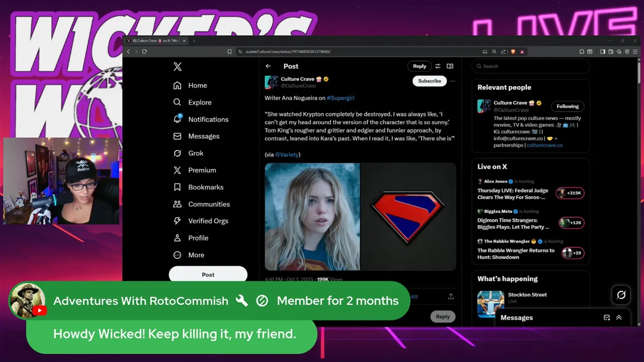The width and height of the screenshot is (644, 362).
Task: Click the share icon in the address bar
Action: (503, 51)
